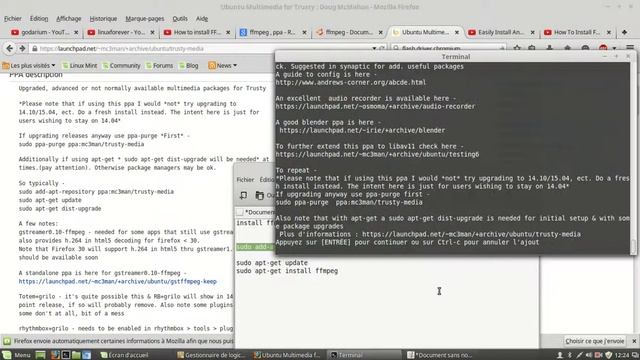The image size is (640, 360).
Task: Expand the Les plus visités bookmarks dropdown
Action: [29, 65]
